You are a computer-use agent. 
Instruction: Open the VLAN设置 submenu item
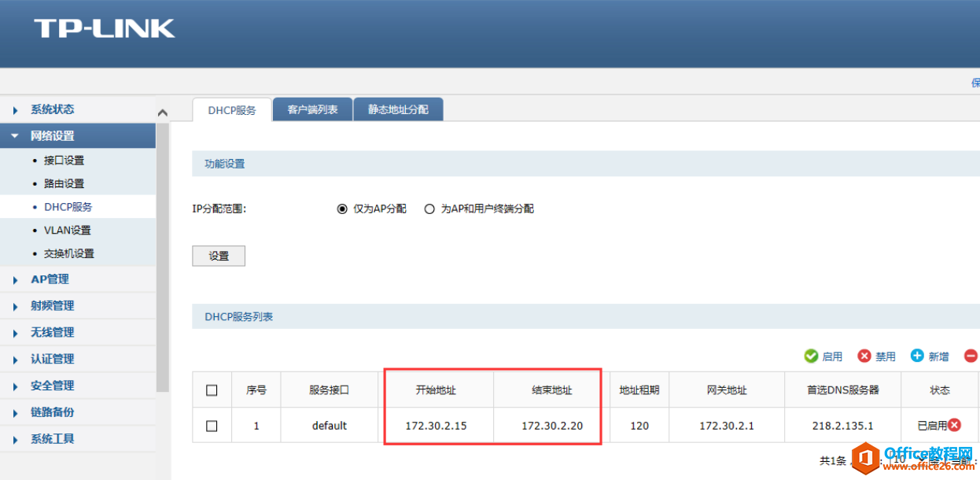tap(68, 231)
